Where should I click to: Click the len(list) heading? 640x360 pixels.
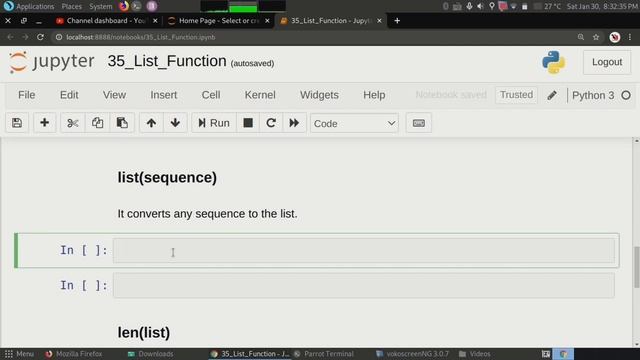[x=144, y=333]
